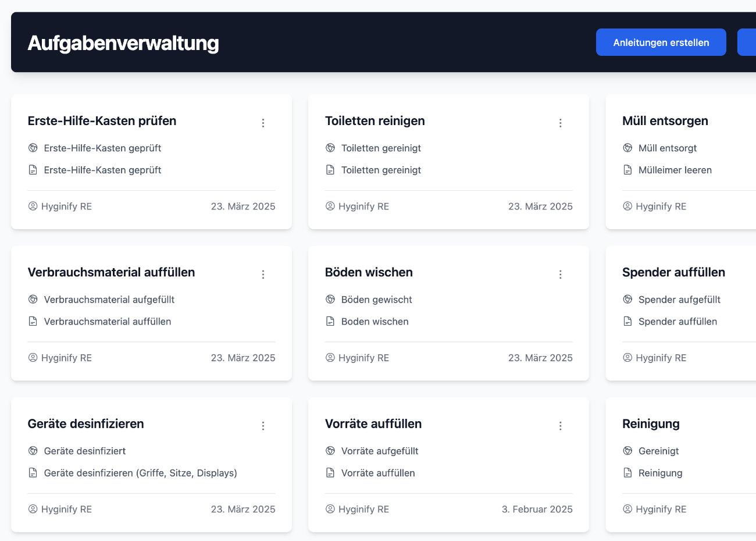Click status icon beside Böden gewischt
The height and width of the screenshot is (541, 756).
tap(330, 299)
